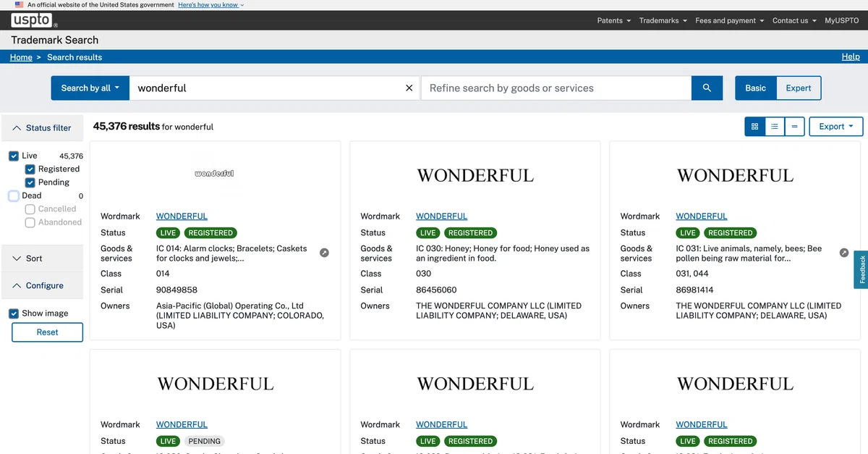Open WONDERFUL wordmark link for serial 86981414
The height and width of the screenshot is (454, 868).
(x=702, y=216)
